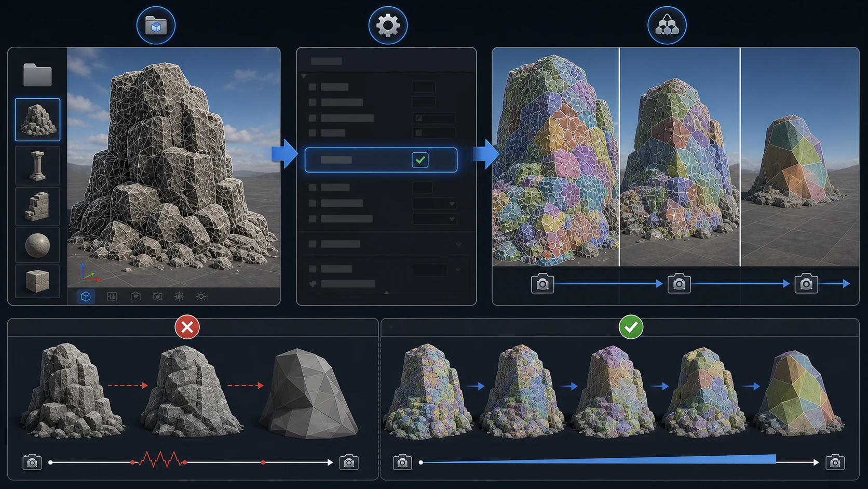Open the gear settings badge at top

pyautogui.click(x=388, y=25)
